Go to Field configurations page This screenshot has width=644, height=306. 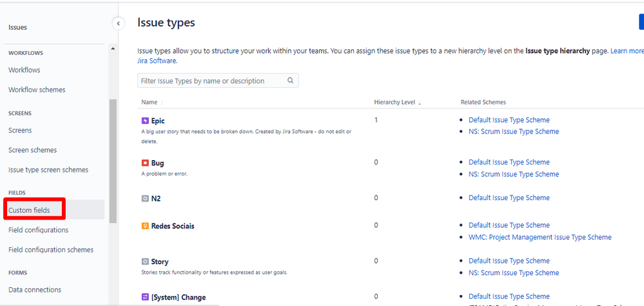pyautogui.click(x=38, y=230)
